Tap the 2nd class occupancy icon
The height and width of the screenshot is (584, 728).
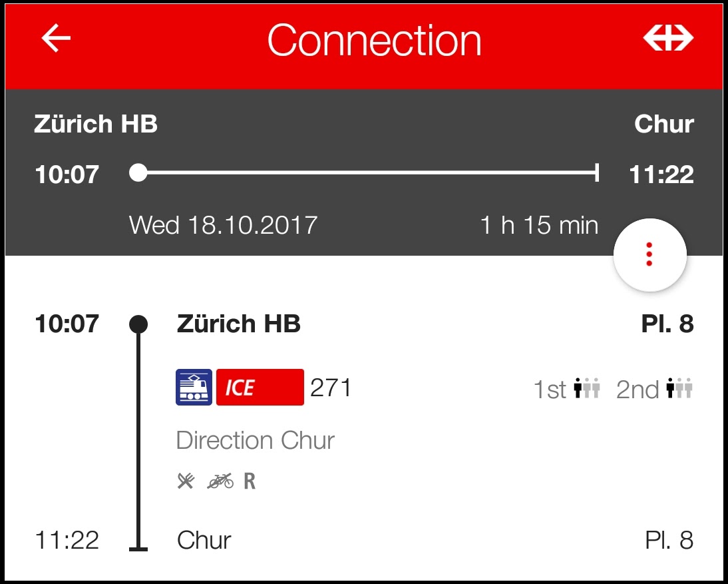tap(679, 389)
